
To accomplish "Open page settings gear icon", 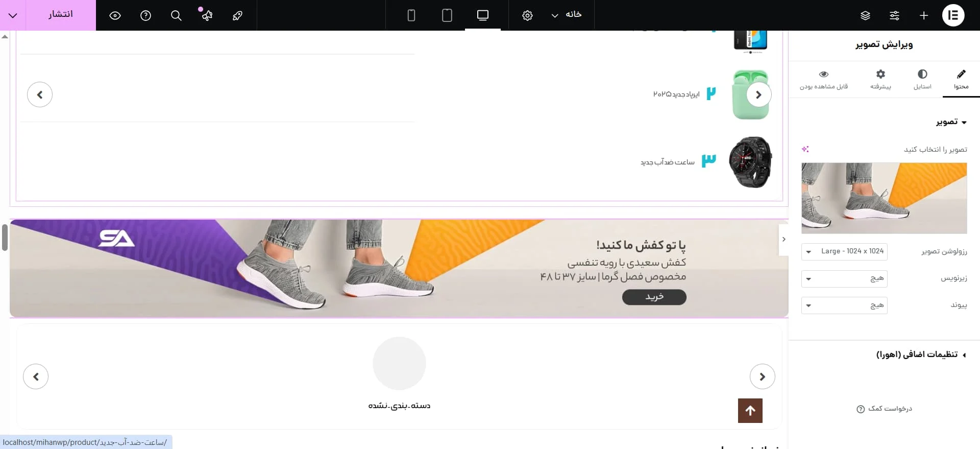I will click(x=527, y=15).
